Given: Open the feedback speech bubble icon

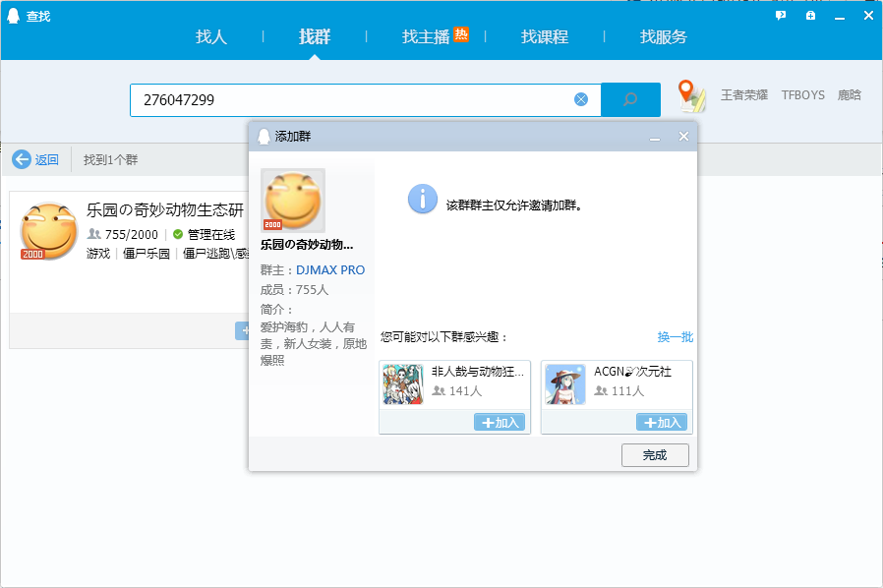Looking at the screenshot, I should (781, 16).
